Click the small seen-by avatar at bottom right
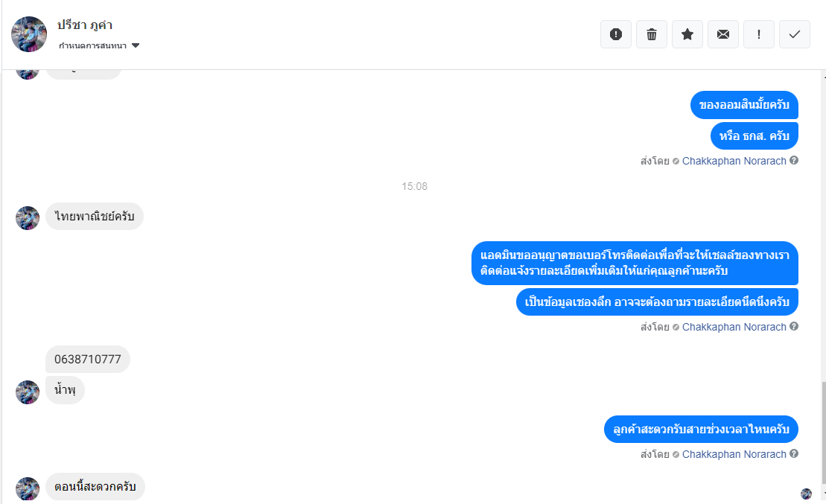 tap(806, 494)
